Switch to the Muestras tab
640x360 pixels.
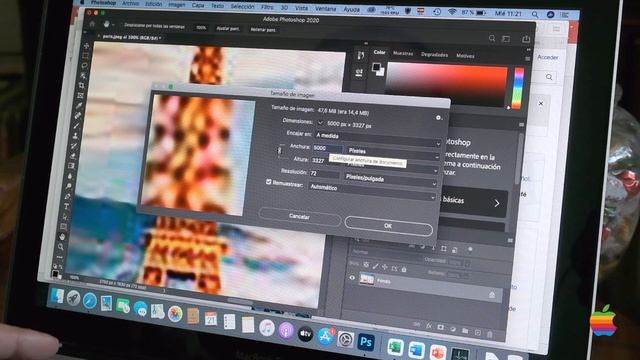pyautogui.click(x=403, y=53)
